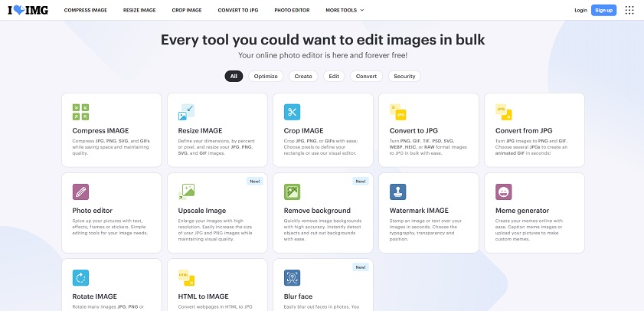This screenshot has height=311, width=644.
Task: Select the Convert filter pill
Action: point(366,76)
